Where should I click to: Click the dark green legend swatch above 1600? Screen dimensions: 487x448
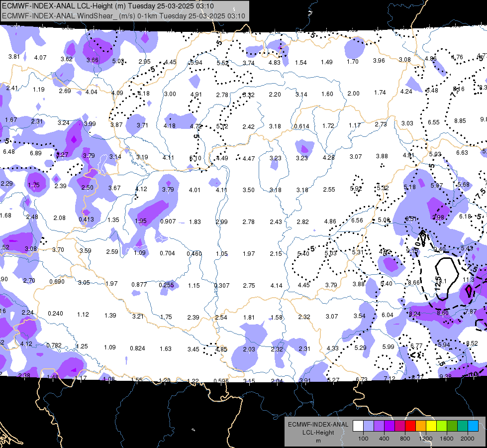(x=452, y=426)
